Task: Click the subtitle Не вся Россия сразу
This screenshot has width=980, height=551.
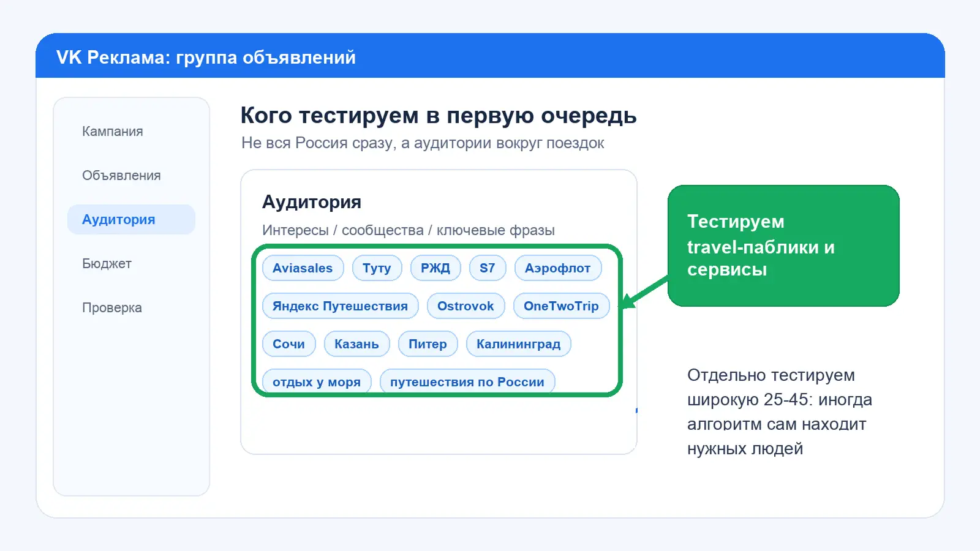Action: [423, 143]
